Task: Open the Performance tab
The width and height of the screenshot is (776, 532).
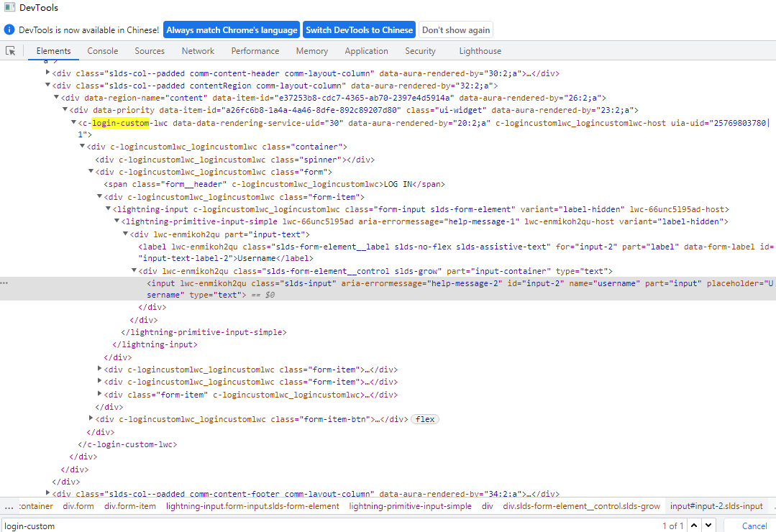Action: coord(255,51)
